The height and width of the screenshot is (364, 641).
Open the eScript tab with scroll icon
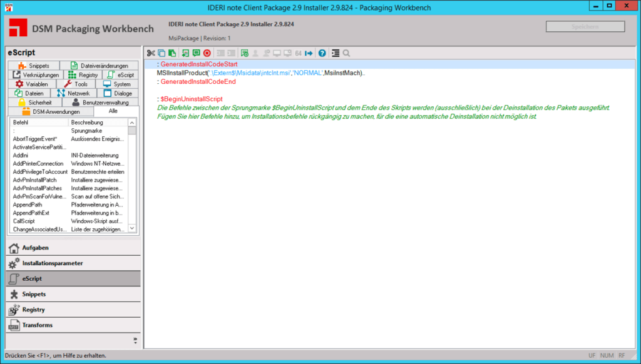(121, 75)
